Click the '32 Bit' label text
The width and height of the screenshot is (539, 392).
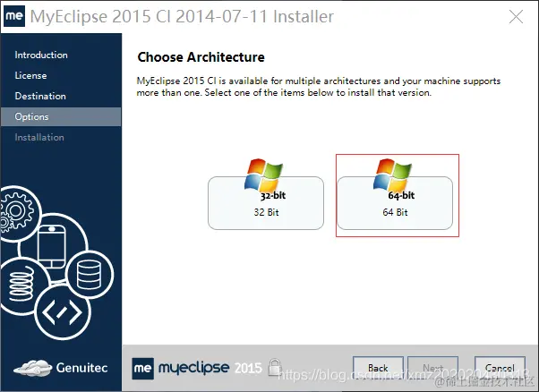coord(267,212)
